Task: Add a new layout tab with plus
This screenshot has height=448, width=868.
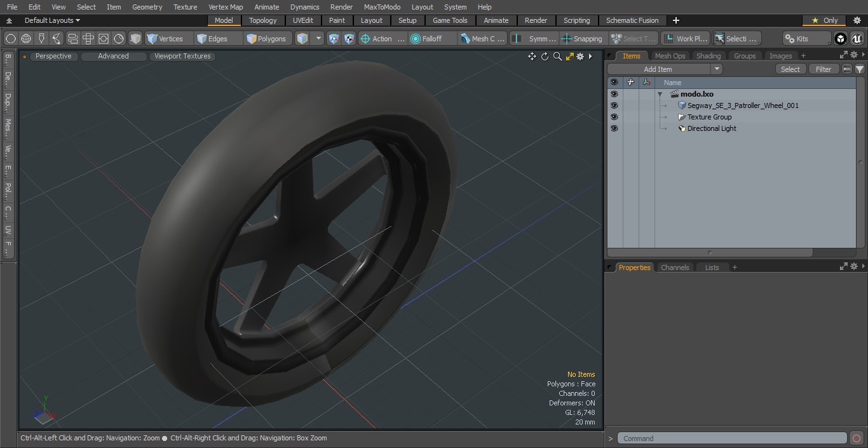Action: pos(675,20)
